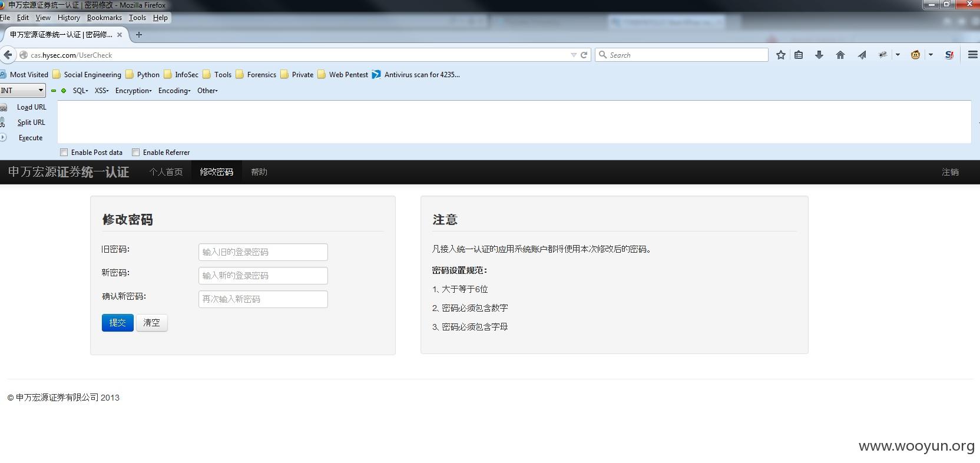980x463 pixels.
Task: Click the green minus icon in HackBar
Action: coord(54,91)
